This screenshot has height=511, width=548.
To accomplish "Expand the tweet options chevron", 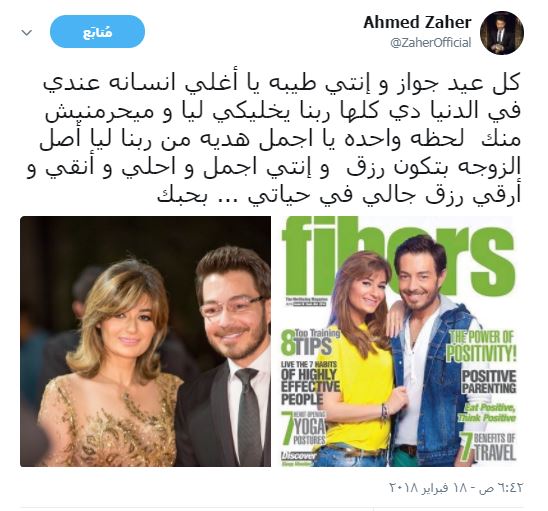I will pos(27,33).
